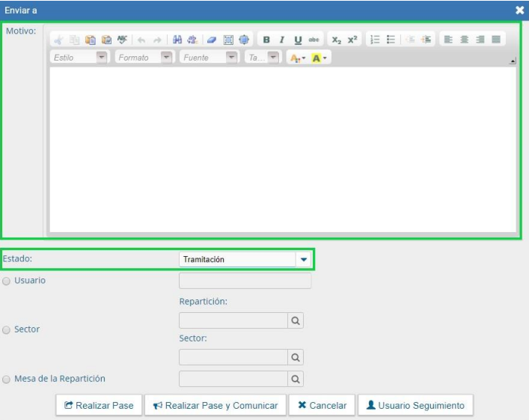Open the Estado dropdown

(304, 260)
